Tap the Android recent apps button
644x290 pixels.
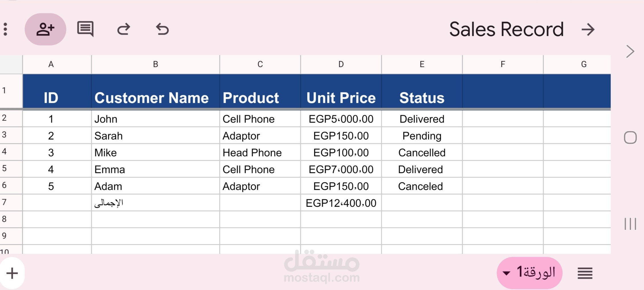(630, 224)
